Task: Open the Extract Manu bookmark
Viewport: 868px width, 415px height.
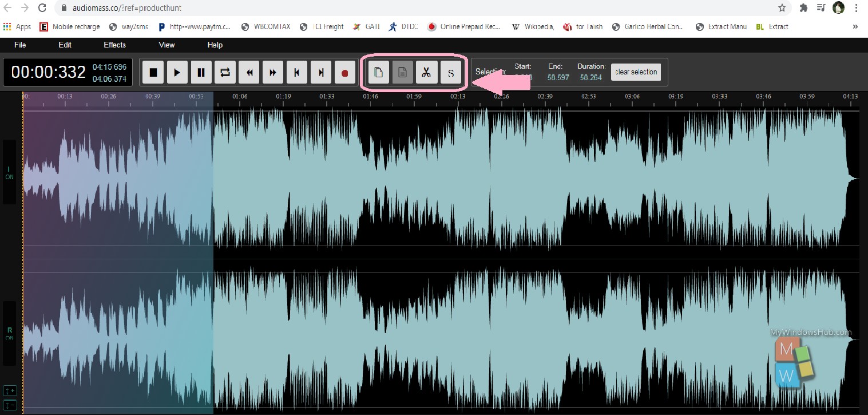Action: [x=721, y=26]
